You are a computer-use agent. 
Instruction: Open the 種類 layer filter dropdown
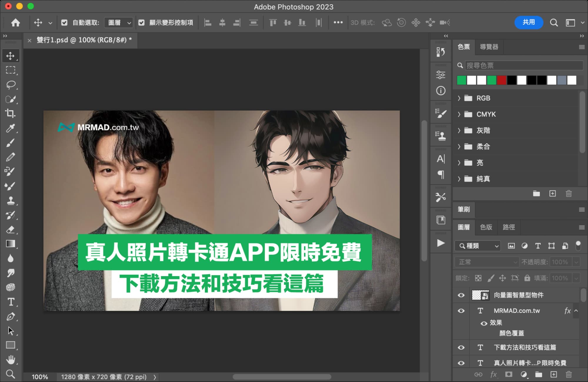478,246
